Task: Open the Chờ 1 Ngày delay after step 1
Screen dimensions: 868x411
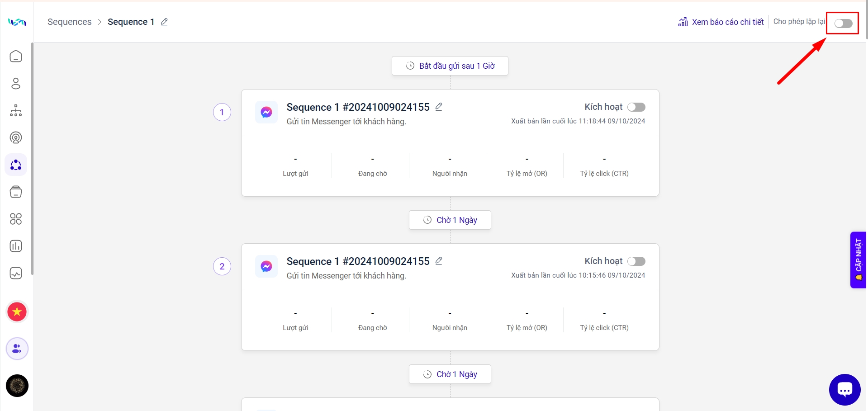Action: (450, 220)
